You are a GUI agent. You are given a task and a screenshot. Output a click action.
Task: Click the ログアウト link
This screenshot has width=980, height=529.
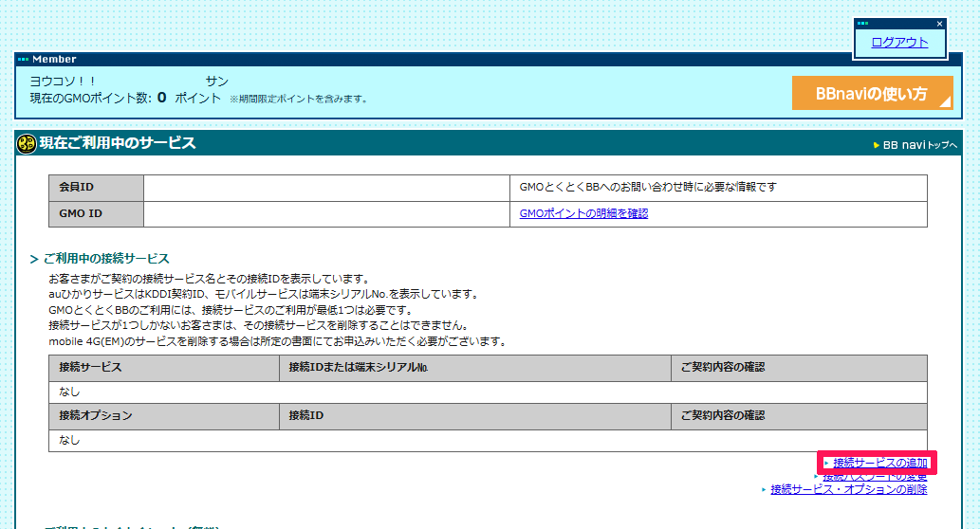point(899,43)
